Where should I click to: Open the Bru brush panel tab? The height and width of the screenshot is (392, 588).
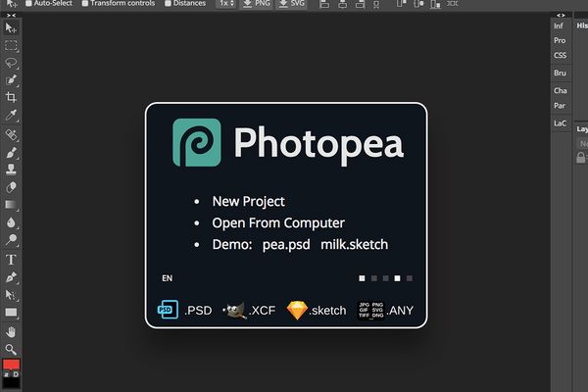coord(560,73)
